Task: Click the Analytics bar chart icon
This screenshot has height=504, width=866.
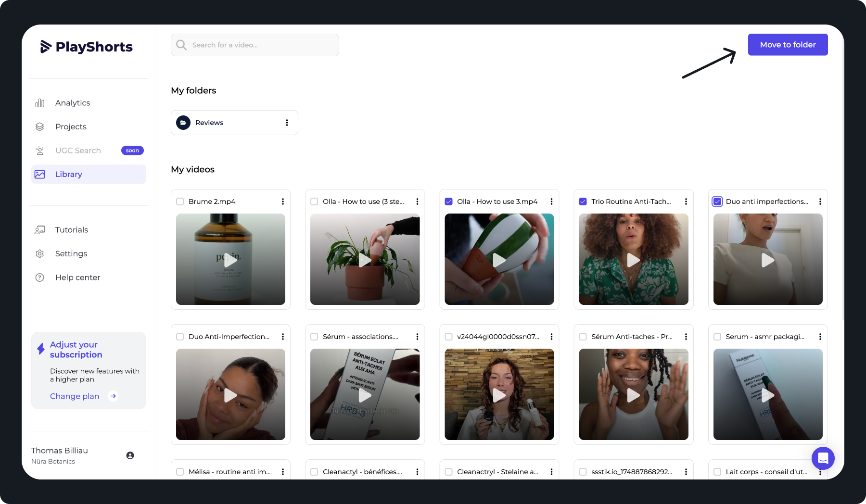Action: point(40,103)
